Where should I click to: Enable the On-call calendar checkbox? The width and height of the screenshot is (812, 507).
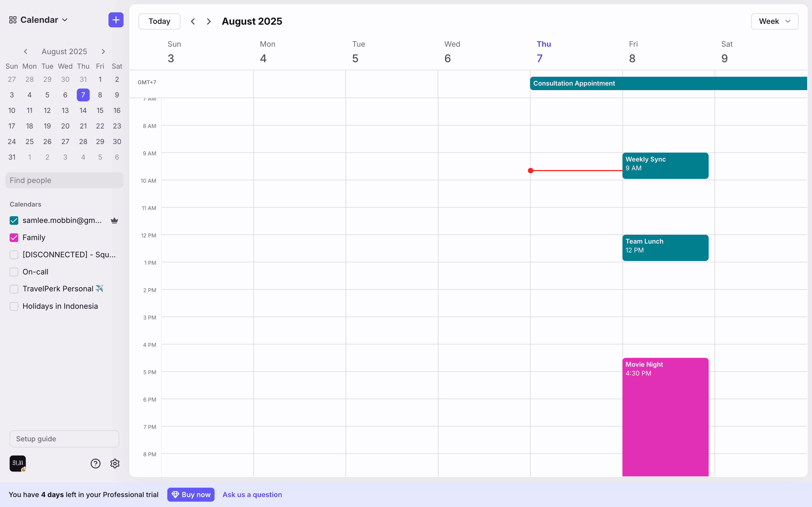(14, 272)
